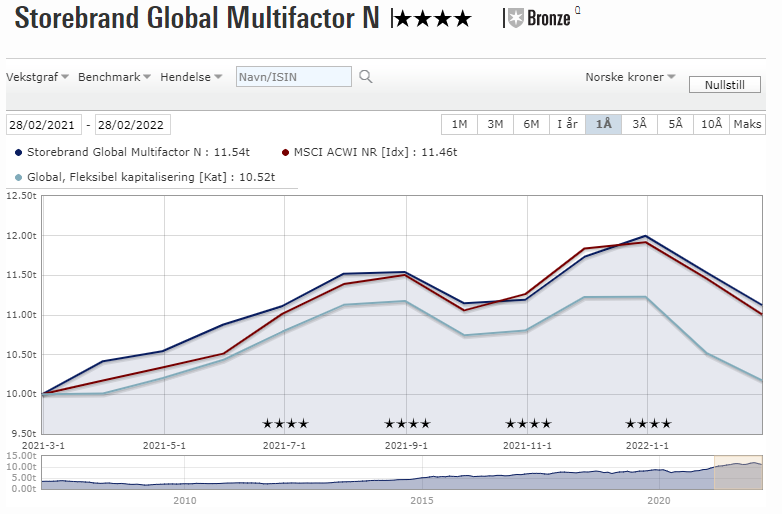Select the I år year-to-date range
Image resolution: width=782 pixels, height=514 pixels.
(x=568, y=124)
